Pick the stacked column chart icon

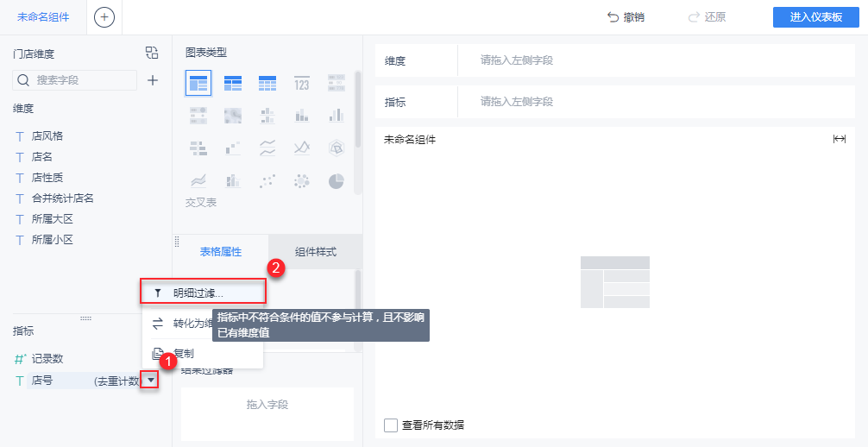pyautogui.click(x=302, y=116)
